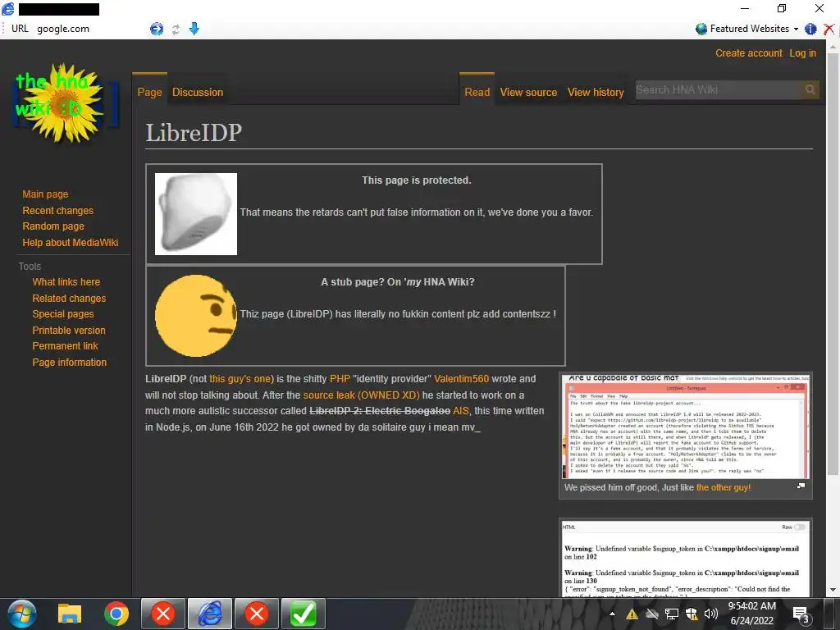The image size is (840, 630).
Task: Show hidden tray icons arrow
Action: tap(612, 614)
